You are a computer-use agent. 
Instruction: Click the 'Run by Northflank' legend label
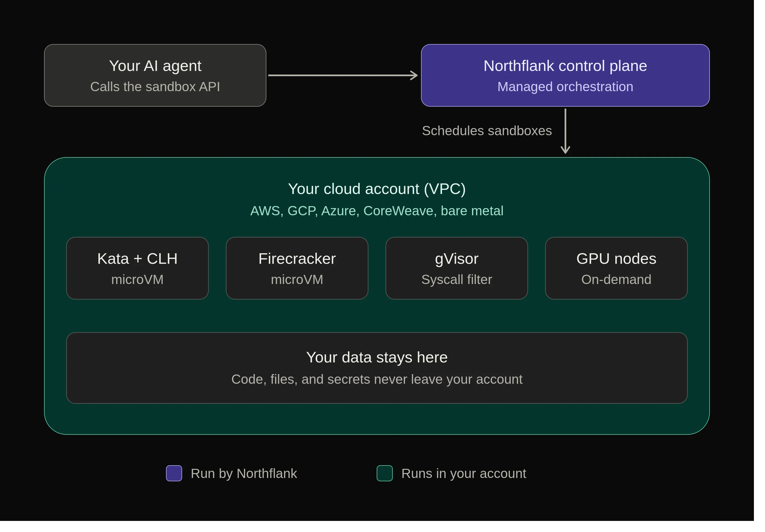[244, 473]
